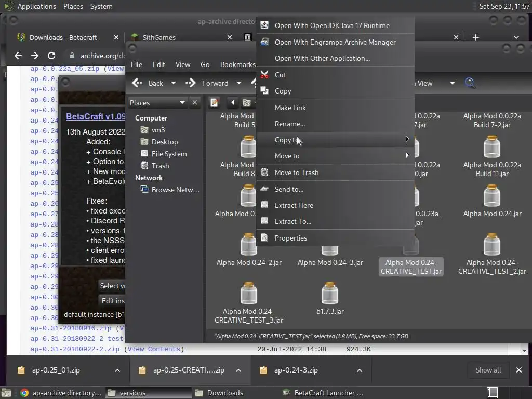Expand ap-0.25_01.zip download options chevron
Viewport: 532px width, 399px height.
point(117,370)
